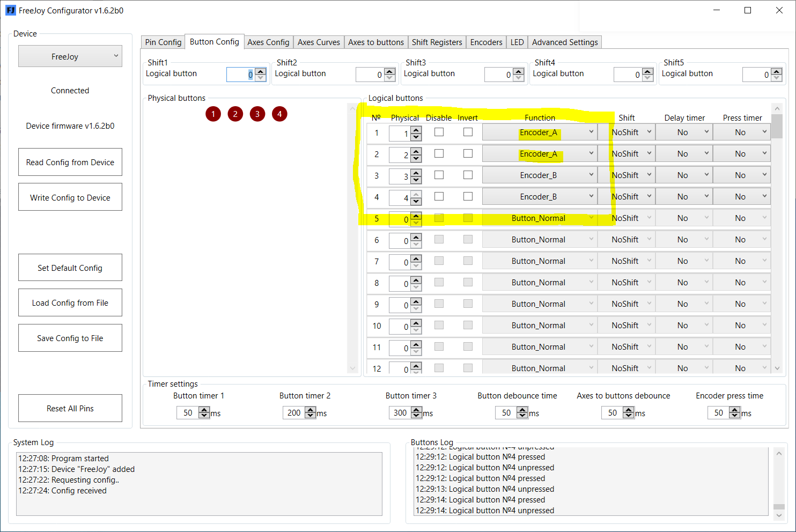
Task: Open Delay timer dropdown on row 4
Action: (x=684, y=196)
